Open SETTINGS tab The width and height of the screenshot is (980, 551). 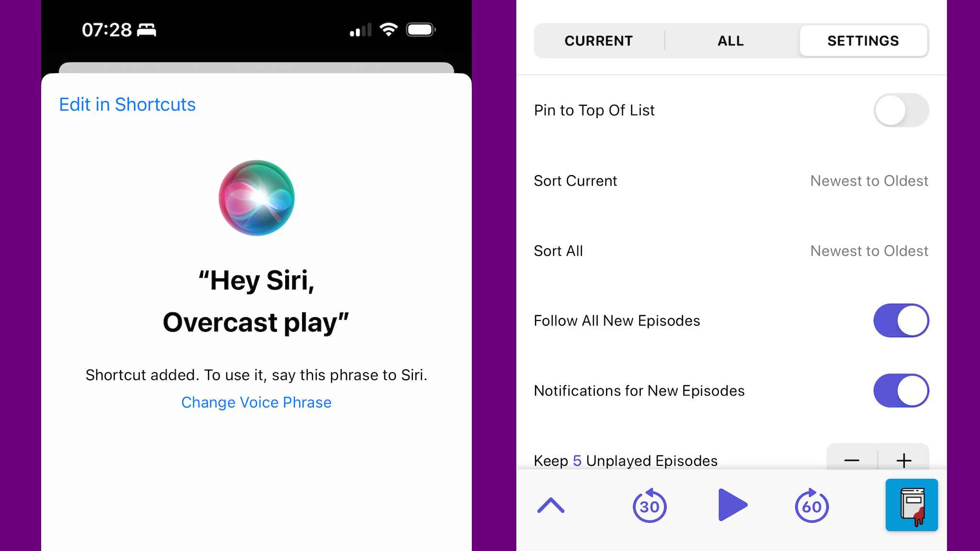pos(864,40)
